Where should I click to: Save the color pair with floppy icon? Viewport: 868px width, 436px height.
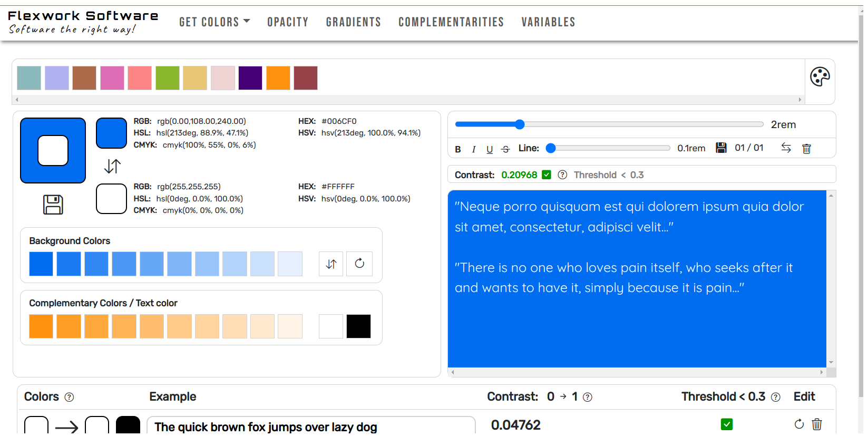click(53, 205)
